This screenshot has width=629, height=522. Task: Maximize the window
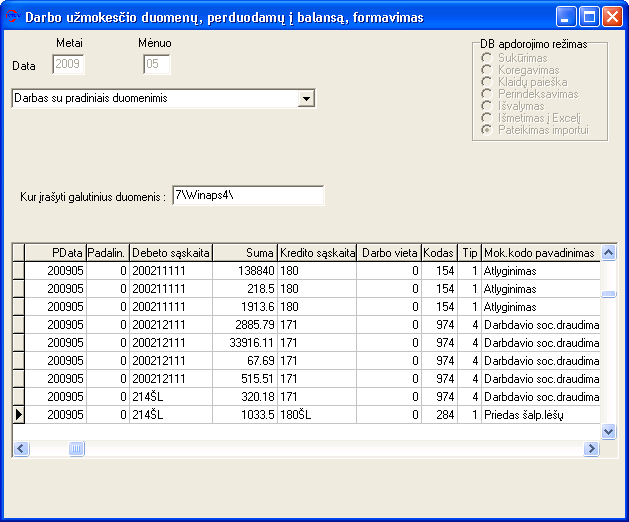(x=589, y=17)
